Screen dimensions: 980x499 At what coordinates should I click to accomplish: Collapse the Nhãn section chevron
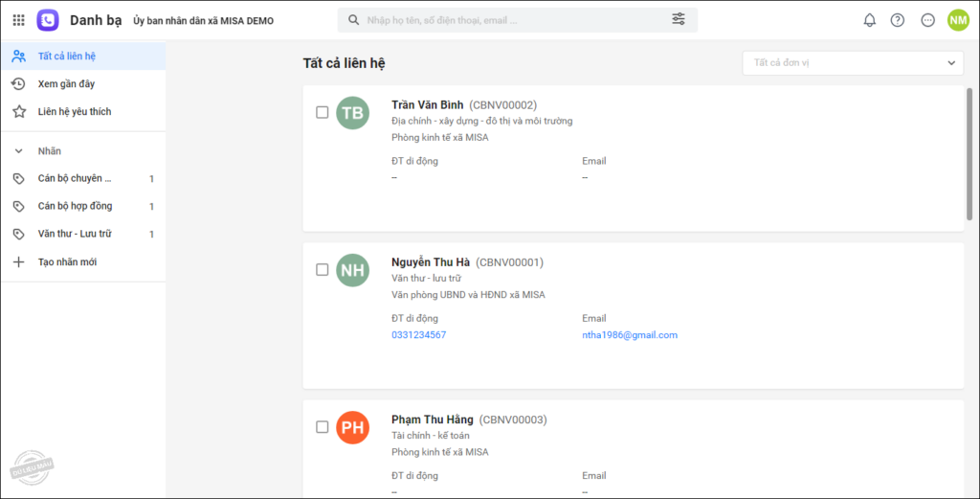click(x=18, y=151)
